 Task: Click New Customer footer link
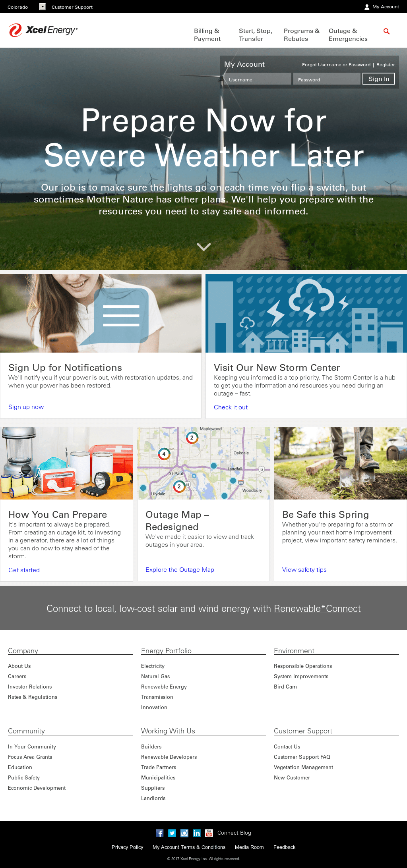coord(292,778)
